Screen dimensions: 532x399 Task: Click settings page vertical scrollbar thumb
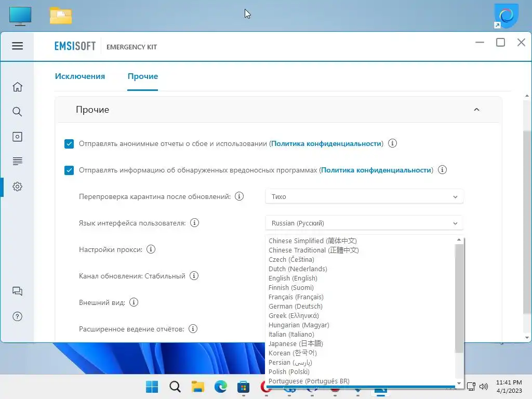click(527, 222)
